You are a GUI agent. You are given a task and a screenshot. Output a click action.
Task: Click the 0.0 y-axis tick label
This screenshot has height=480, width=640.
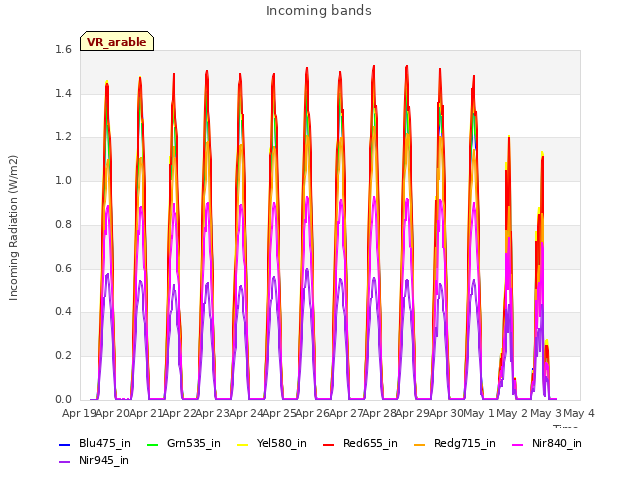63,399
